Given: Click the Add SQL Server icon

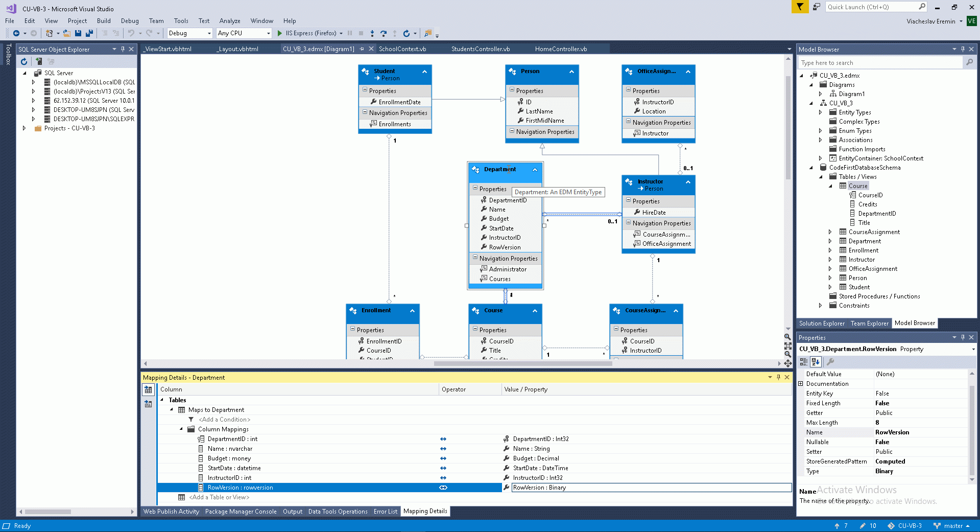Looking at the screenshot, I should (x=38, y=61).
